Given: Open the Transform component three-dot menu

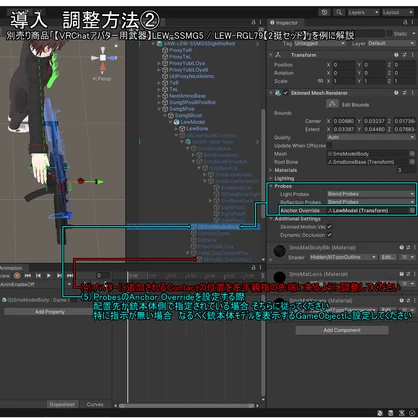Looking at the screenshot, I should (x=413, y=55).
